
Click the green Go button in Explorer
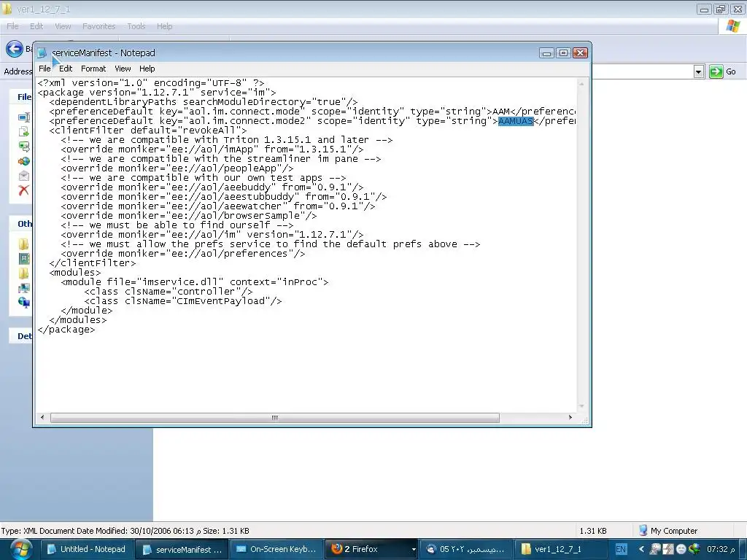coord(723,71)
